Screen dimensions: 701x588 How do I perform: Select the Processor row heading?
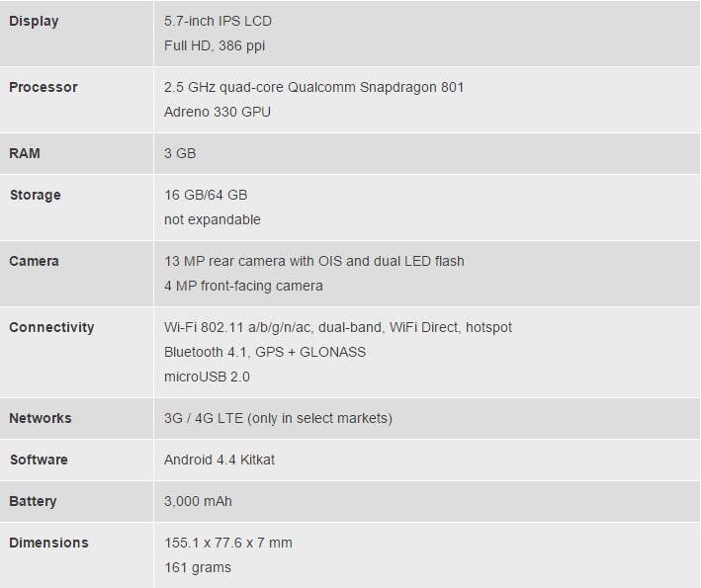tap(43, 87)
